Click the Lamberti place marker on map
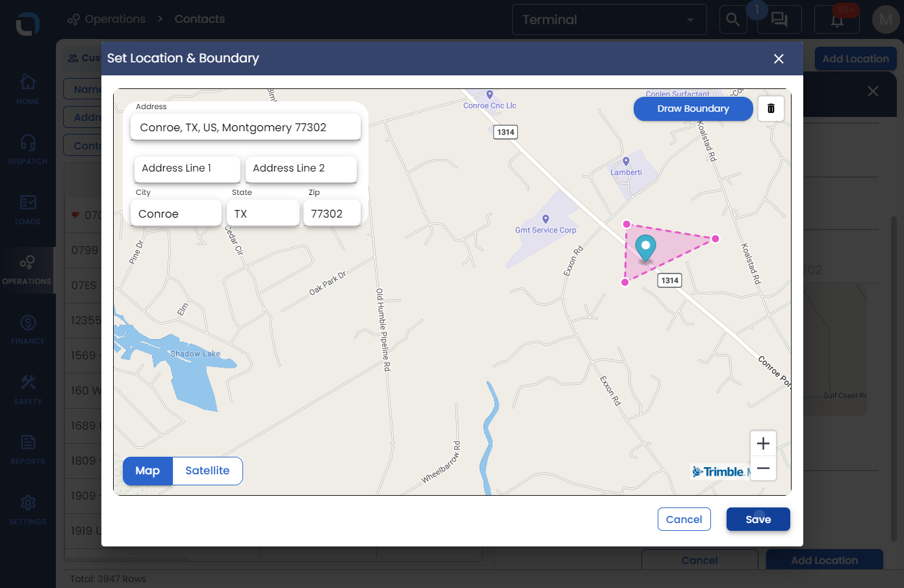Viewport: 904px width, 588px height. (x=626, y=162)
